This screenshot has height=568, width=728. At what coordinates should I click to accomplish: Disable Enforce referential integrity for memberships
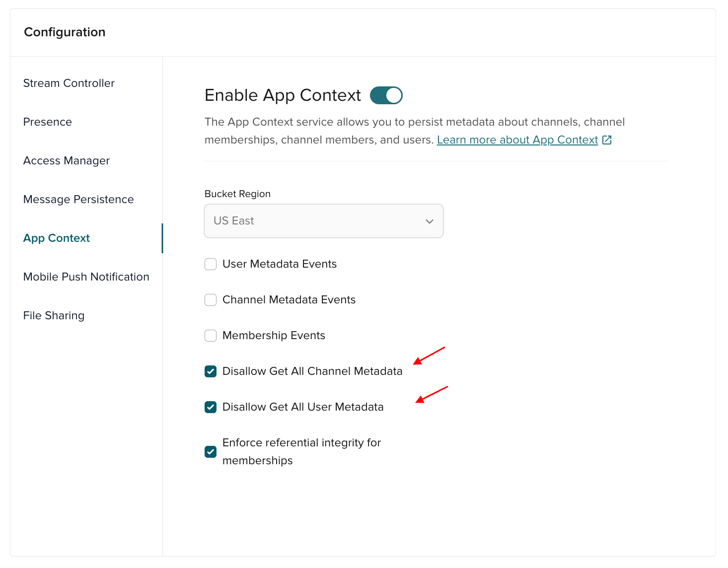coord(211,452)
